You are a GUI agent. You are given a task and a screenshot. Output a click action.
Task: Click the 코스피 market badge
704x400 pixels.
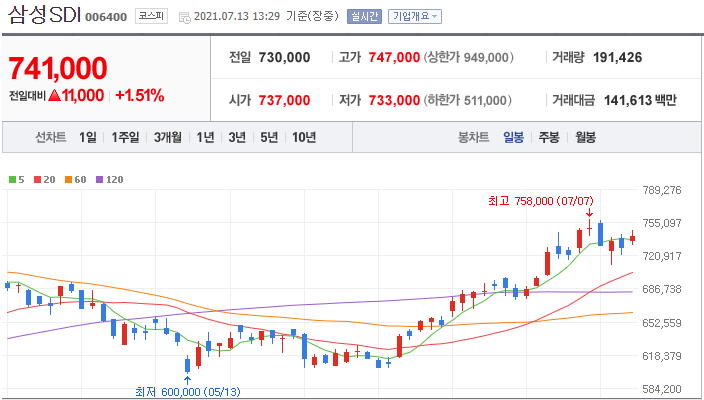151,17
